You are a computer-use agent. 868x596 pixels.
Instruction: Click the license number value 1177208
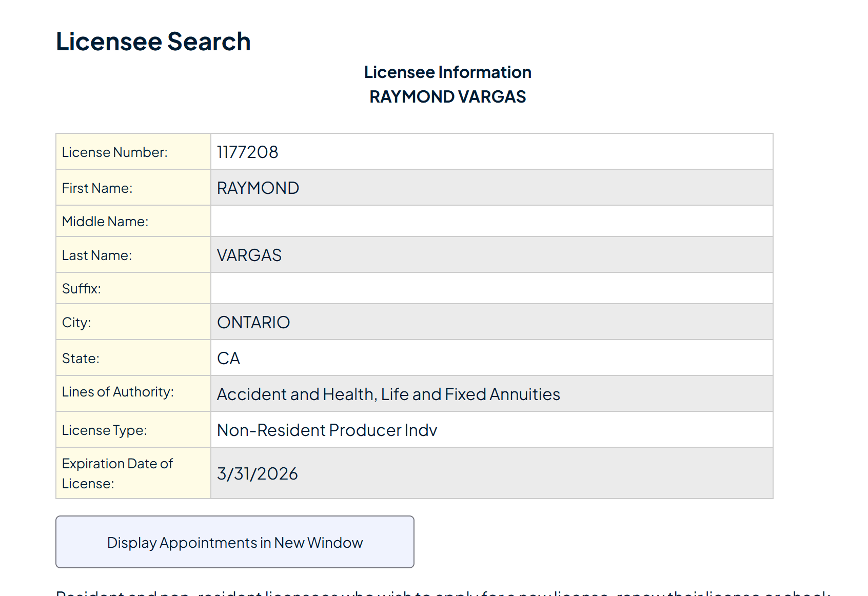click(247, 152)
